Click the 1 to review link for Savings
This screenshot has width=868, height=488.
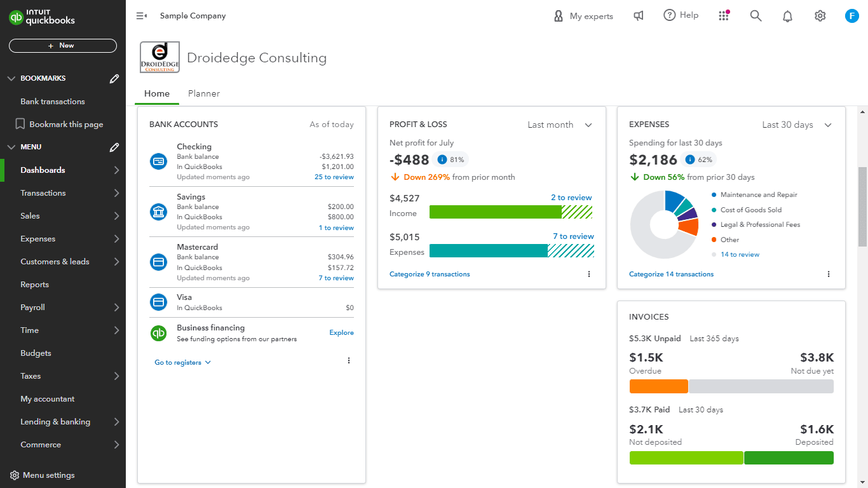click(x=336, y=228)
